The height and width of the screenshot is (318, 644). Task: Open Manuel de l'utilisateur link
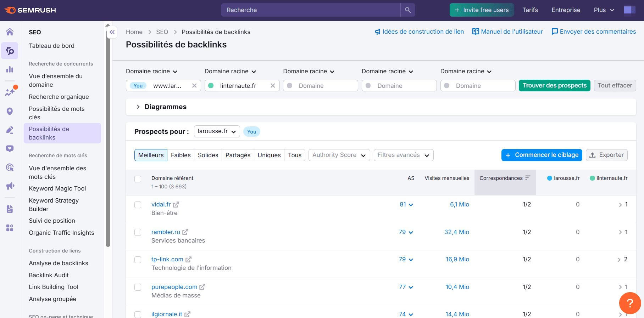507,32
